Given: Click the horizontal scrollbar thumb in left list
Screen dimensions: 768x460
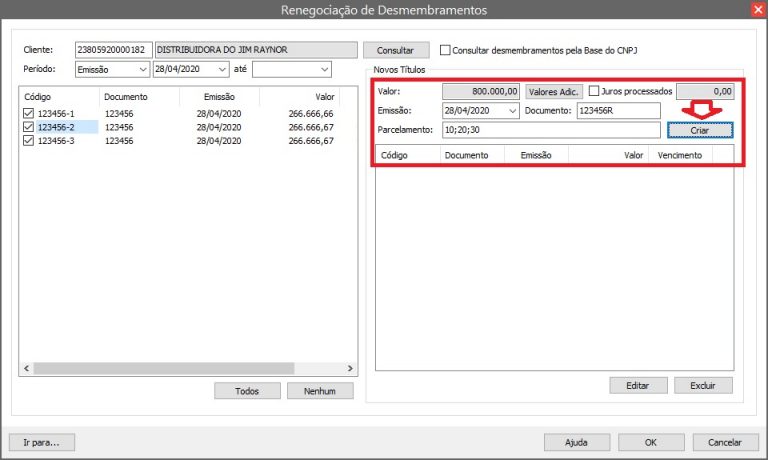Looking at the screenshot, I should [x=164, y=368].
